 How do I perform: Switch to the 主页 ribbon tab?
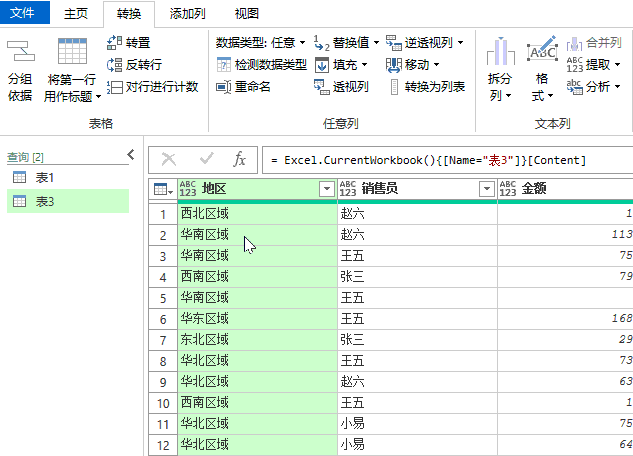pyautogui.click(x=76, y=14)
